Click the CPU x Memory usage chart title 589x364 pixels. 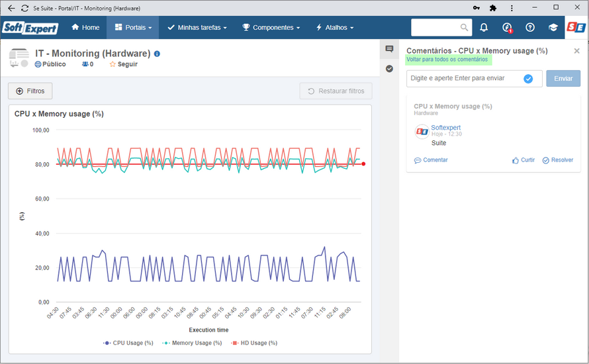point(59,114)
